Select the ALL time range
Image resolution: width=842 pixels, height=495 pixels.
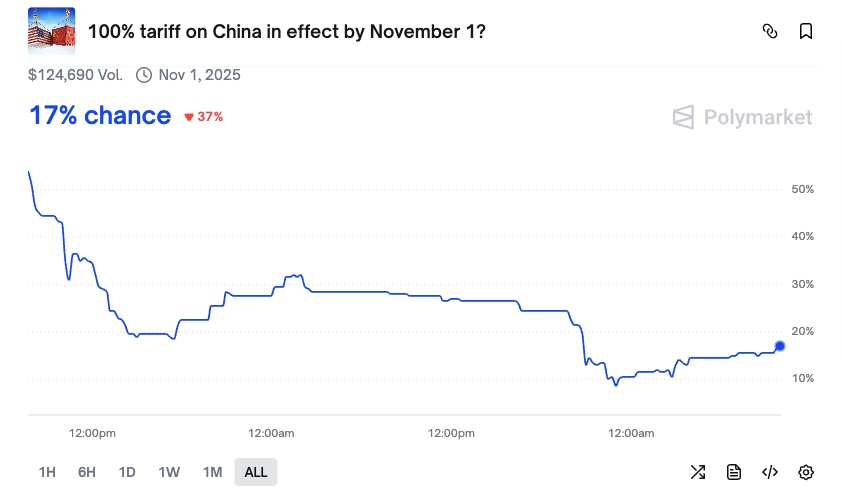point(256,472)
